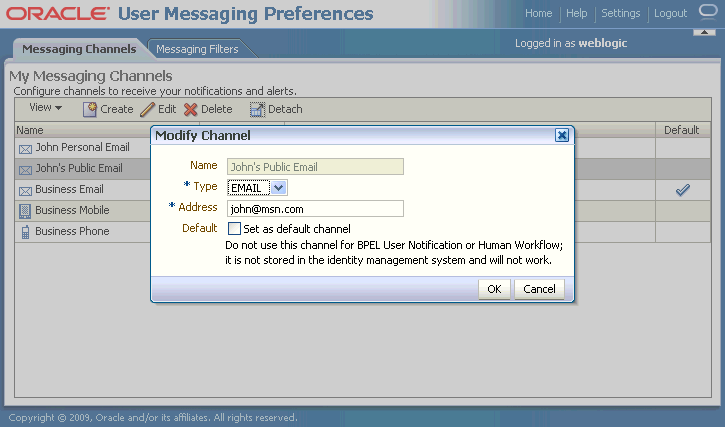Click the Default column header

click(682, 130)
